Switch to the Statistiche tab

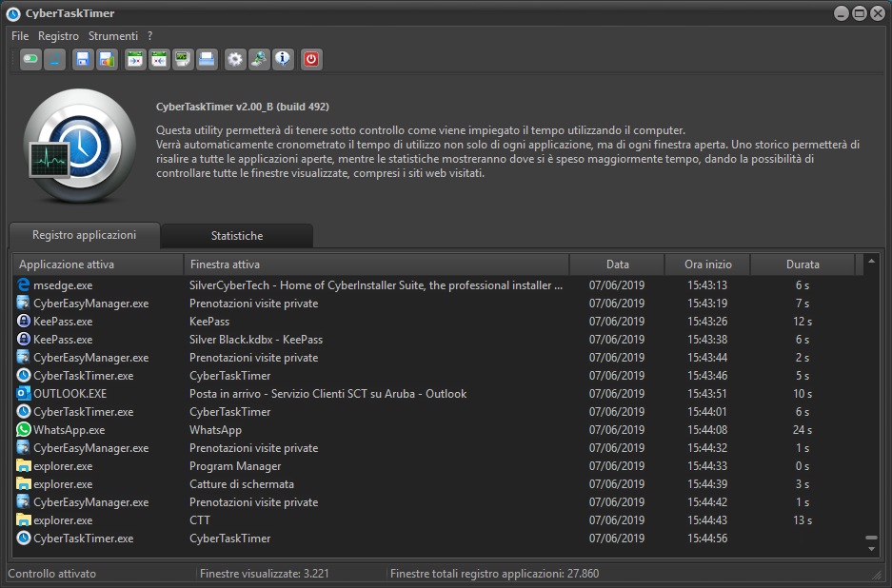[x=237, y=235]
